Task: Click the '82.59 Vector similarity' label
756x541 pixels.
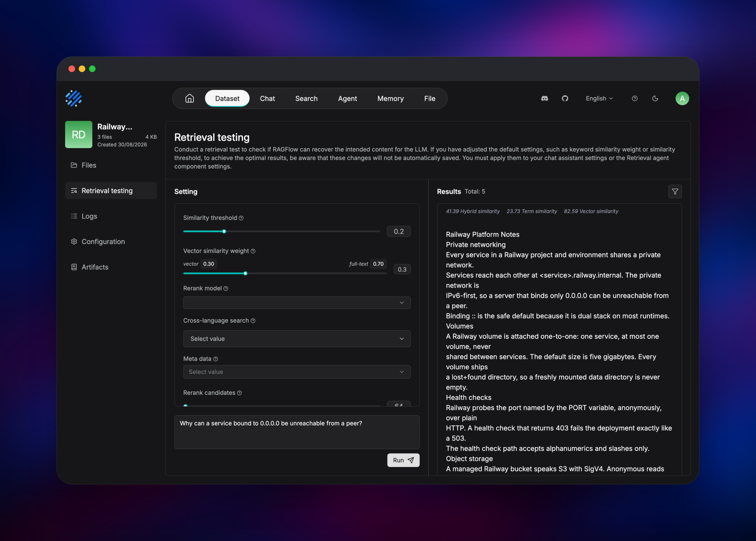Action: (x=591, y=211)
